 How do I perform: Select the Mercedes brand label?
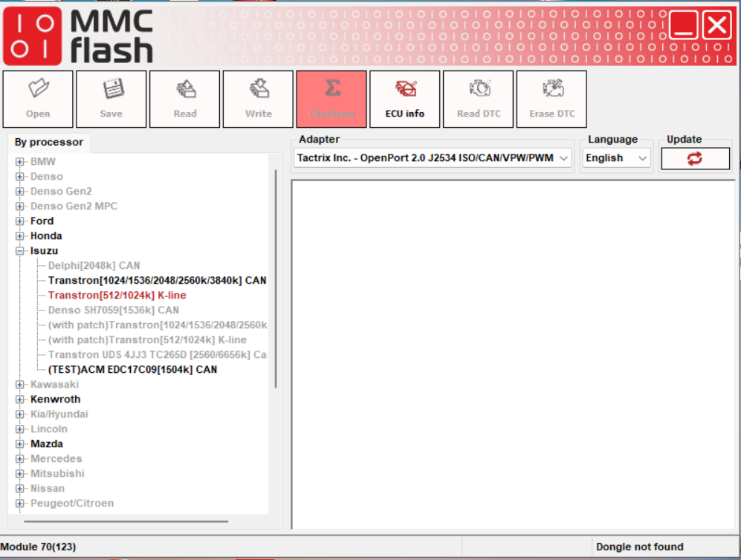(x=56, y=459)
